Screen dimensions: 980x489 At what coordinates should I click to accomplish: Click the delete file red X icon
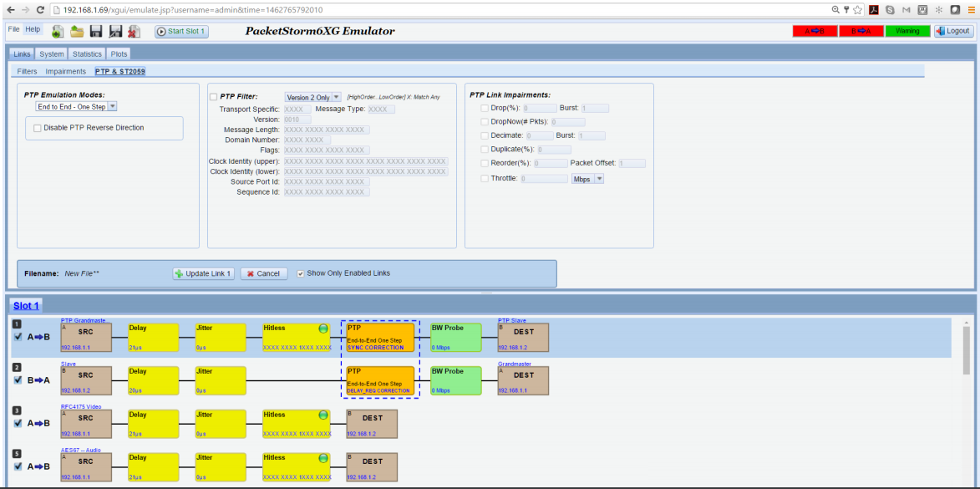[x=134, y=31]
